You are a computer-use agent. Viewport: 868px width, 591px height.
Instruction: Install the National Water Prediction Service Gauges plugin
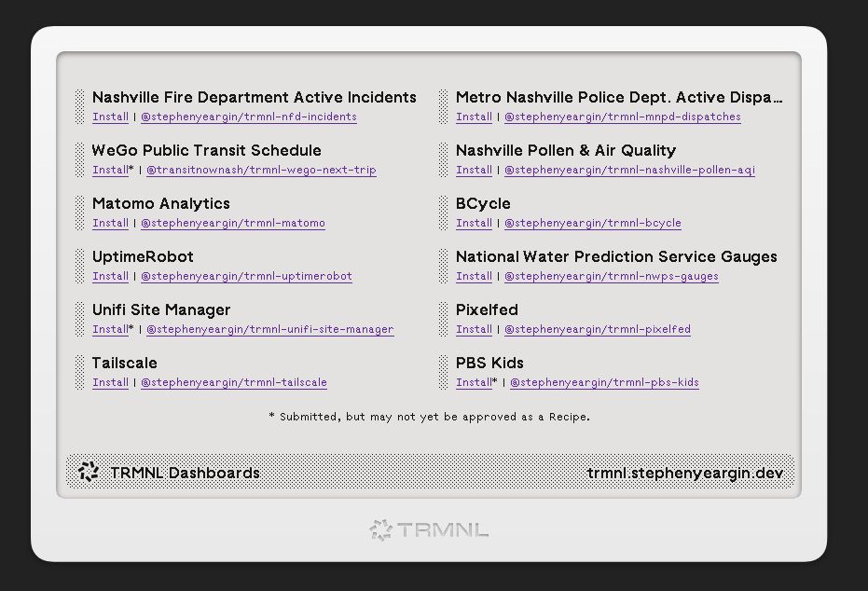[474, 276]
